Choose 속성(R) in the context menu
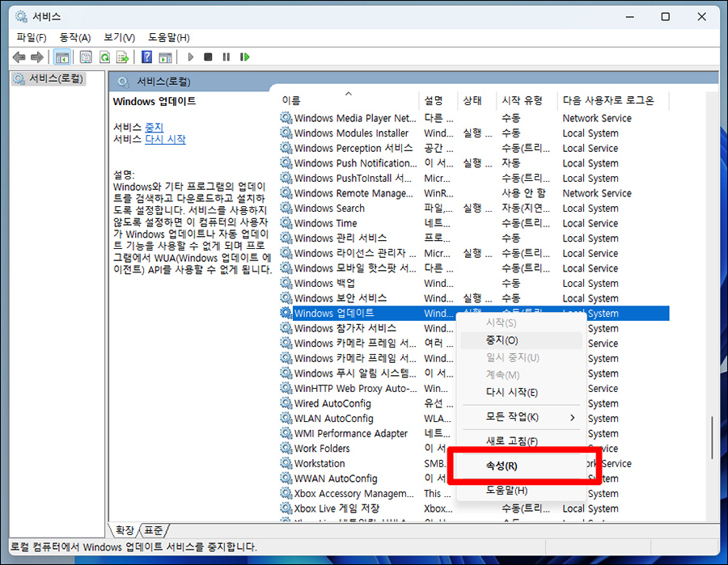Image resolution: width=728 pixels, height=565 pixels. point(521,466)
